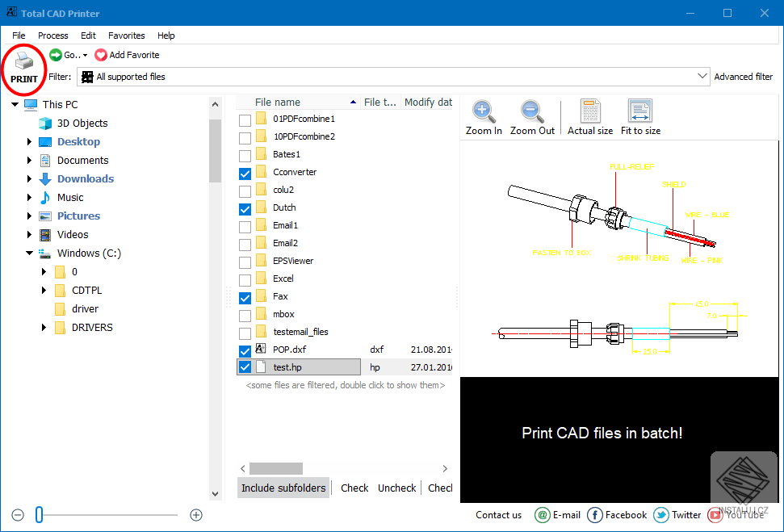
Task: Click the Facebook icon
Action: (x=595, y=515)
